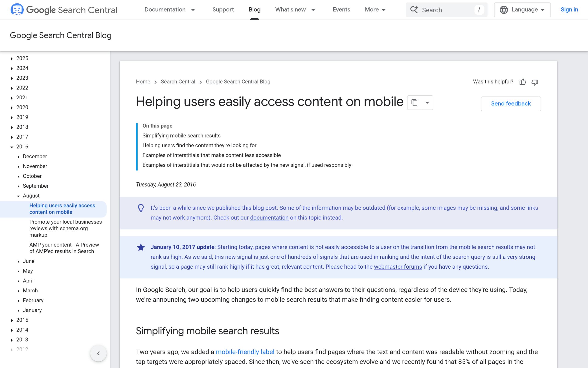Click the Google Search Central Blog page heading
This screenshot has width=588, height=368.
pyautogui.click(x=60, y=35)
